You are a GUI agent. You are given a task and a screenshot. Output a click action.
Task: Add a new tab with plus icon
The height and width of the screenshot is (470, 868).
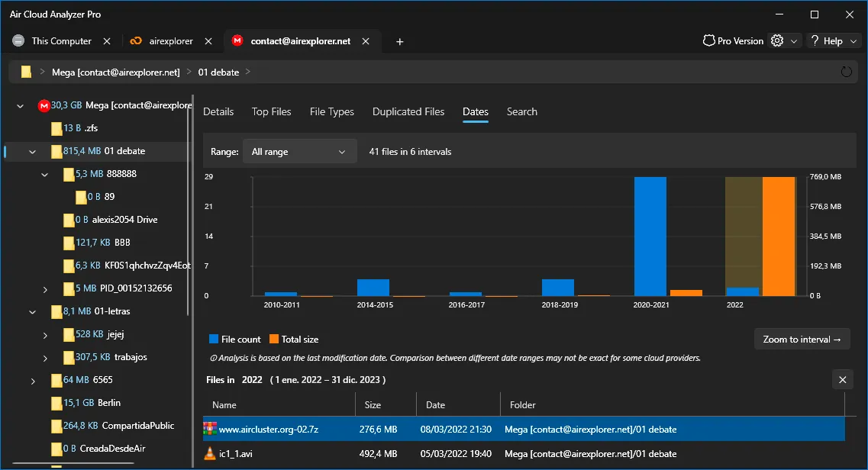pyautogui.click(x=400, y=41)
